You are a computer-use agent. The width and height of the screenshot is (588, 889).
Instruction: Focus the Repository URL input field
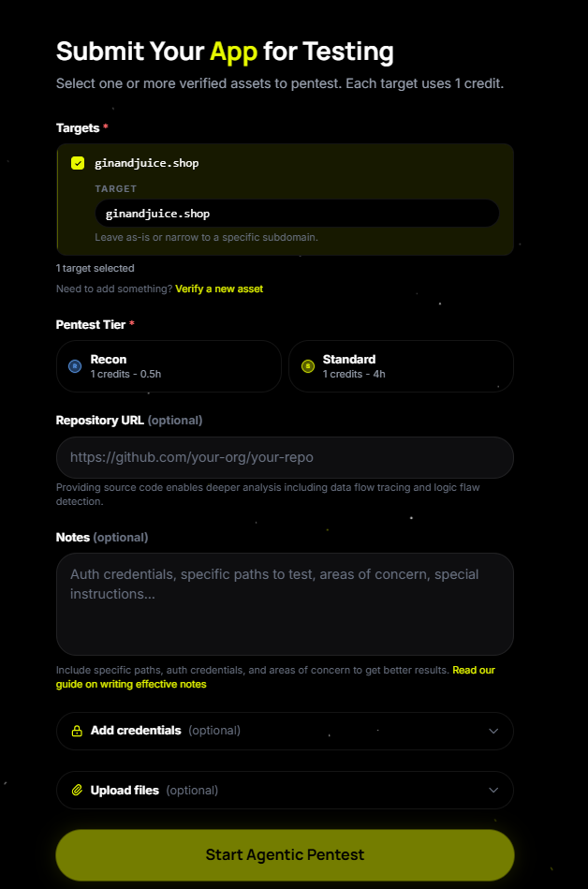(x=285, y=457)
